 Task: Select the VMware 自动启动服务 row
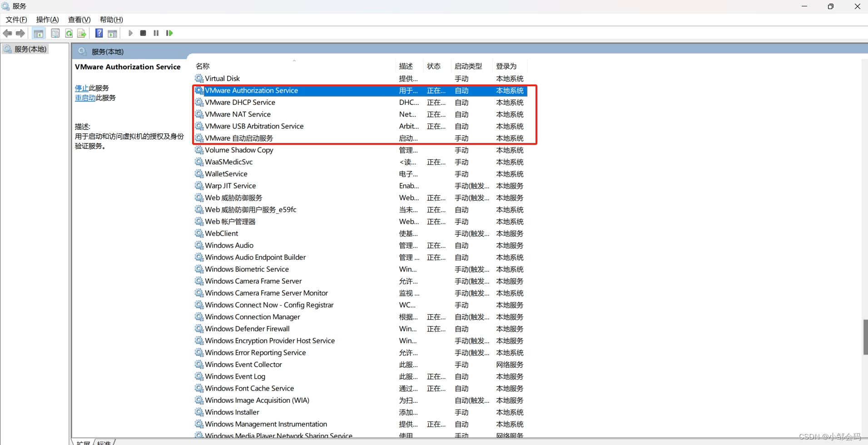coord(360,138)
